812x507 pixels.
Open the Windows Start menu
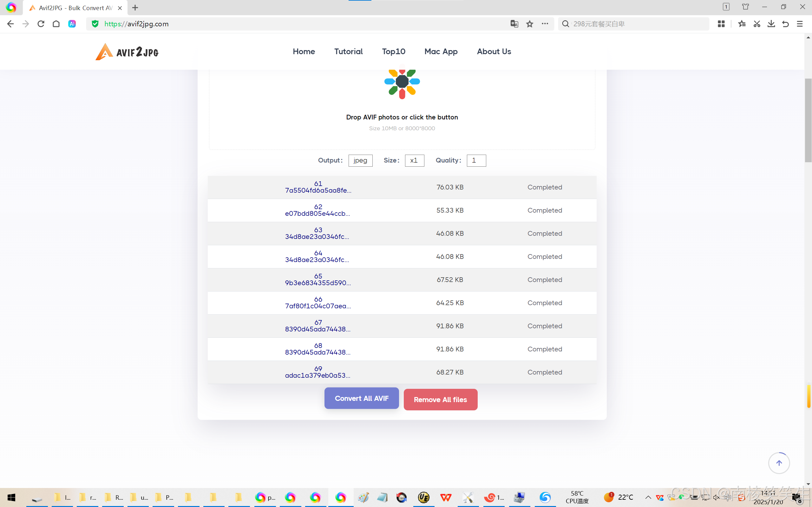coord(11,497)
